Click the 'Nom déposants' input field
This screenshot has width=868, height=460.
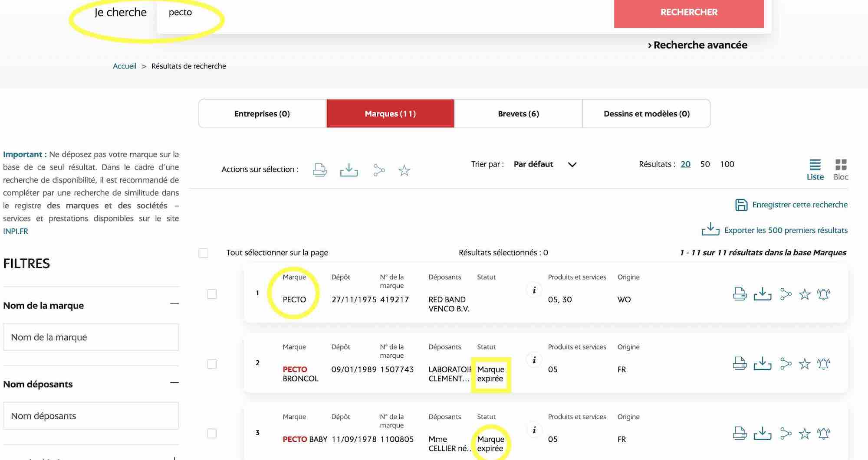91,416
